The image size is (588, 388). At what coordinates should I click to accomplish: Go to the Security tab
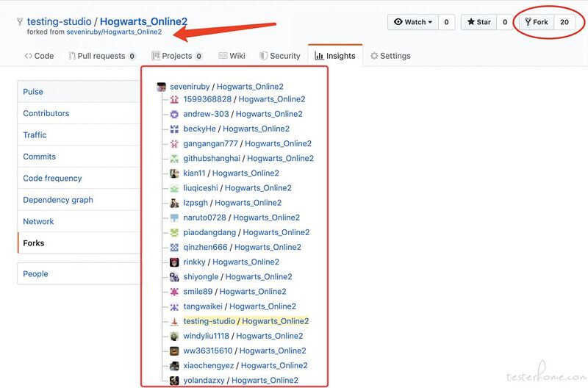click(x=280, y=56)
